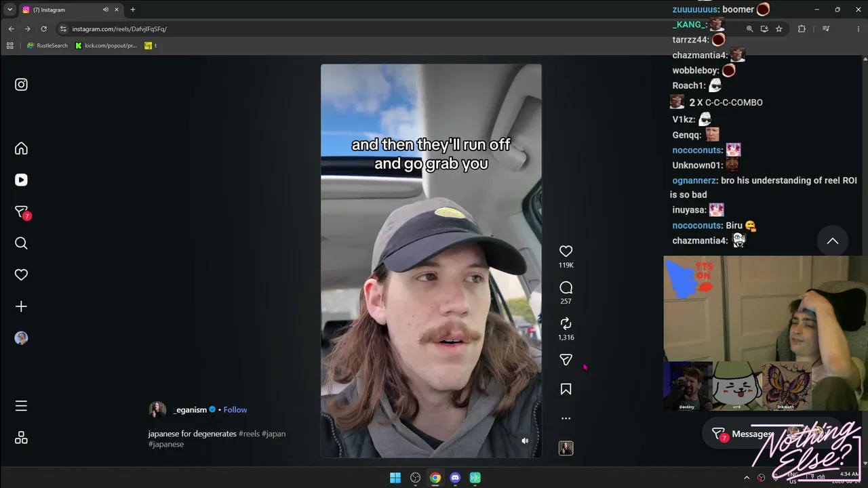Reload the Instagram page

pyautogui.click(x=44, y=29)
